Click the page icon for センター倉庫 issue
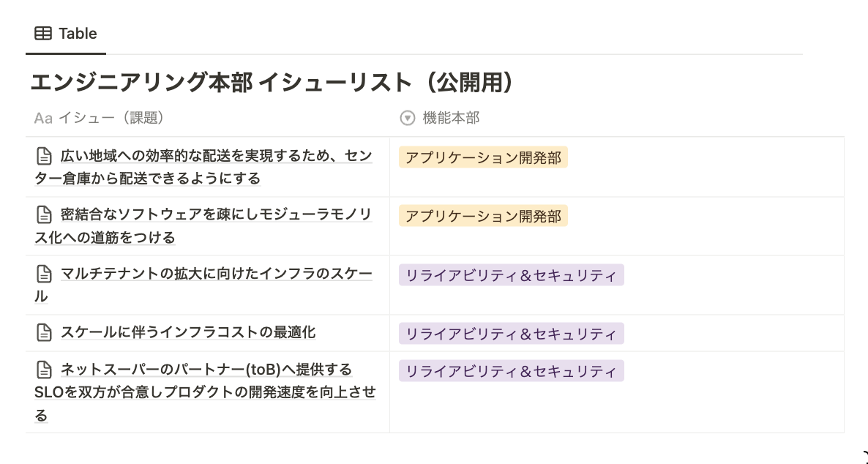 tap(44, 156)
